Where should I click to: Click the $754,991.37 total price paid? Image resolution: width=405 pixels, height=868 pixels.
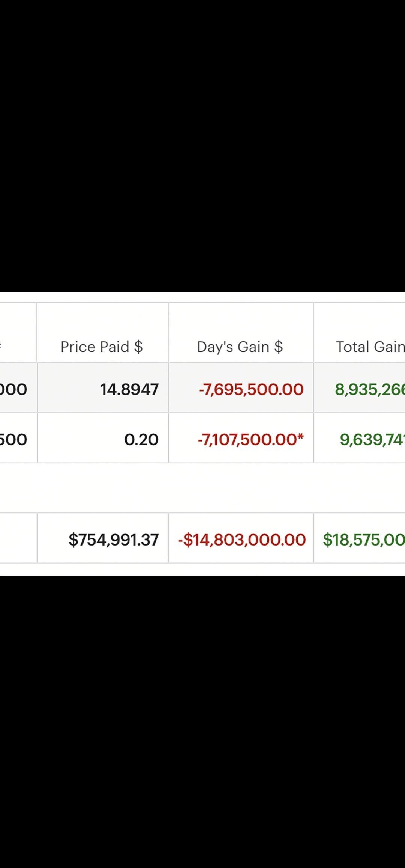point(114,539)
